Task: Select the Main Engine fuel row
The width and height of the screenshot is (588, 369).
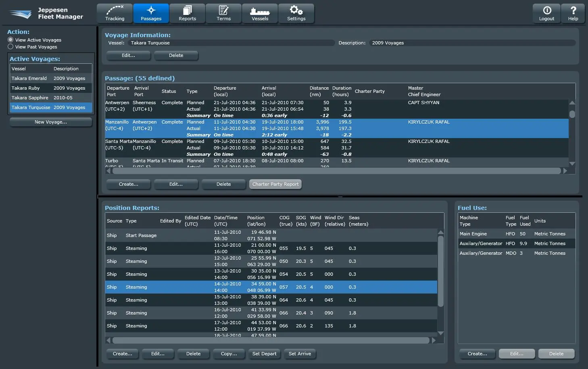Action: coord(517,234)
